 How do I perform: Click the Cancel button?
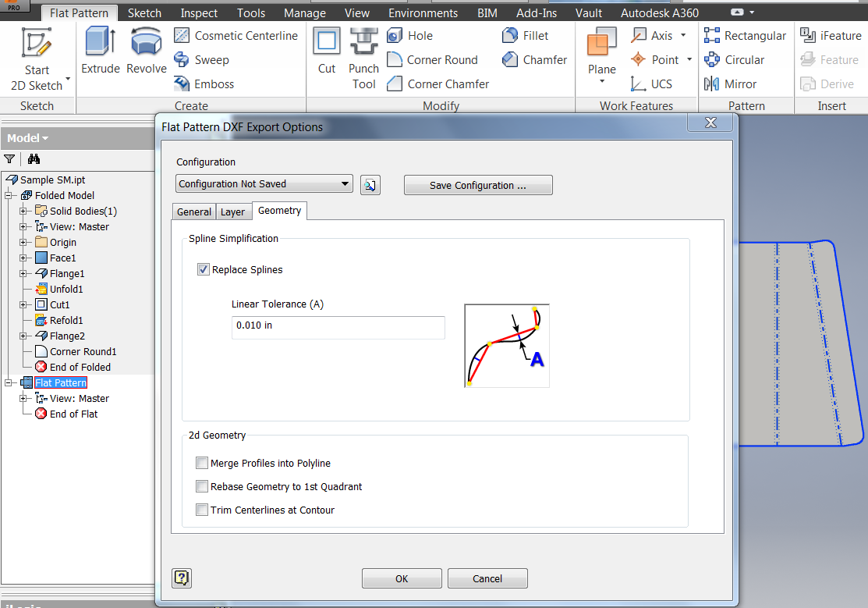pyautogui.click(x=487, y=578)
